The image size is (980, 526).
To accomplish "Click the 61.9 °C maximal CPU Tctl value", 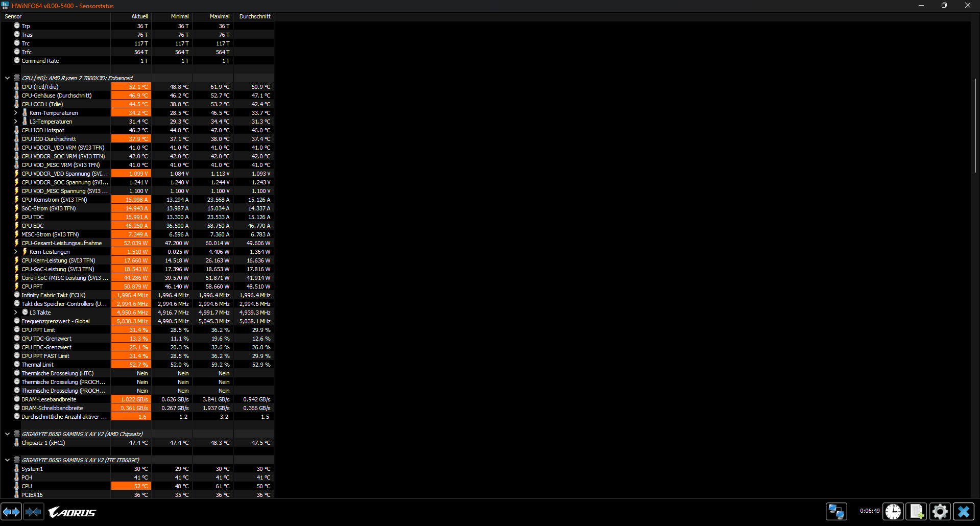I will click(220, 87).
